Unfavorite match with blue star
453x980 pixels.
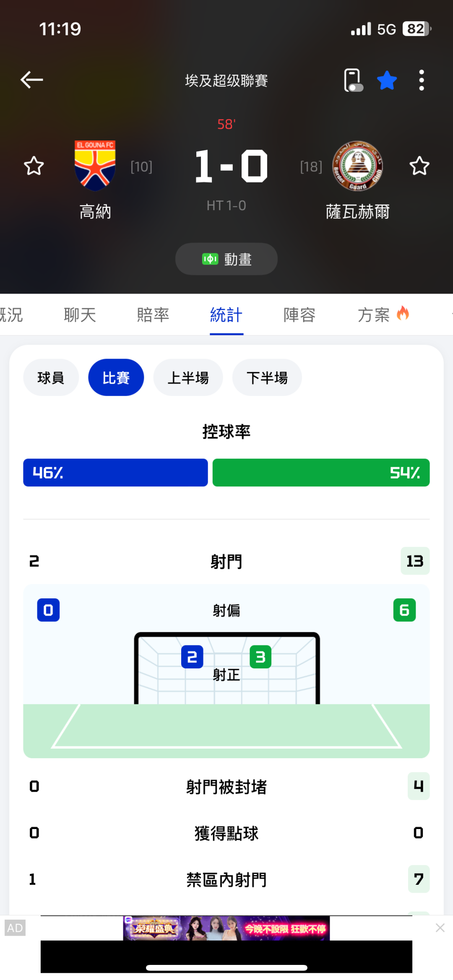click(x=387, y=80)
